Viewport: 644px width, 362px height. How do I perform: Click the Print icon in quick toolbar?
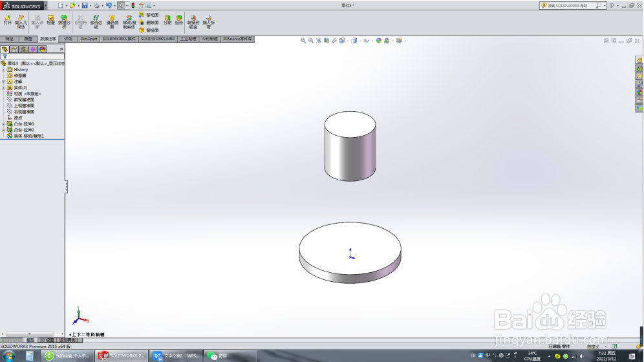click(96, 5)
